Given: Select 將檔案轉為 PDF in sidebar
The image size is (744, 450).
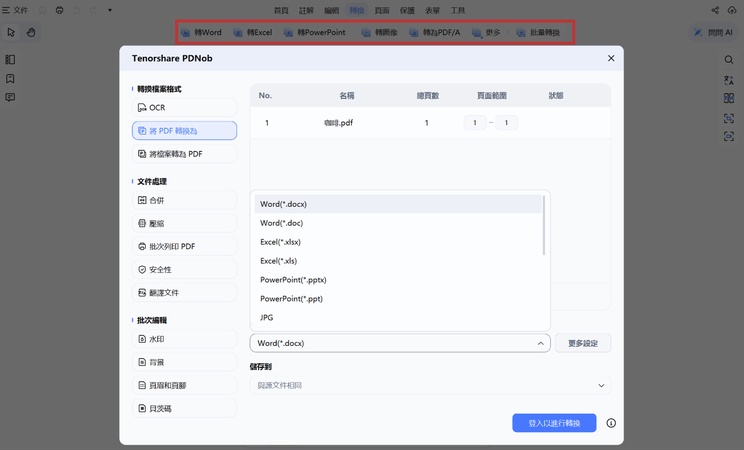Looking at the screenshot, I should tap(184, 154).
